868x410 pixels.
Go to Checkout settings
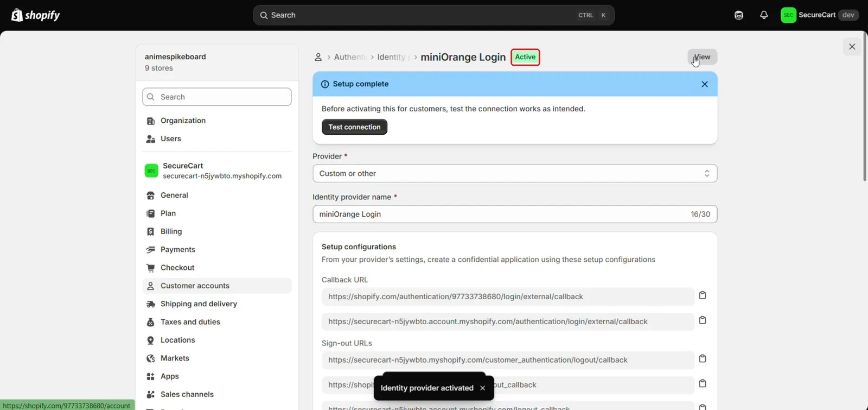[x=217, y=268]
